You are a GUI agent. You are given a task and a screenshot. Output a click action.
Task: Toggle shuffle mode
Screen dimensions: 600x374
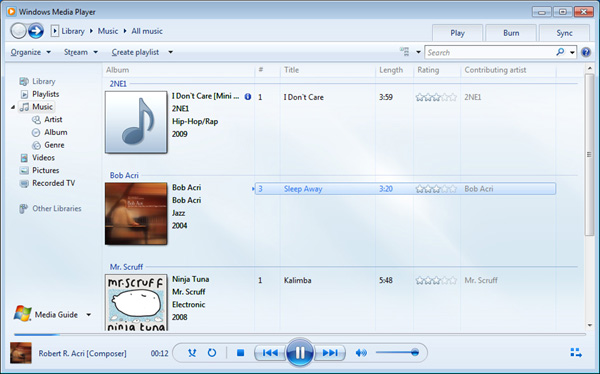click(x=192, y=353)
